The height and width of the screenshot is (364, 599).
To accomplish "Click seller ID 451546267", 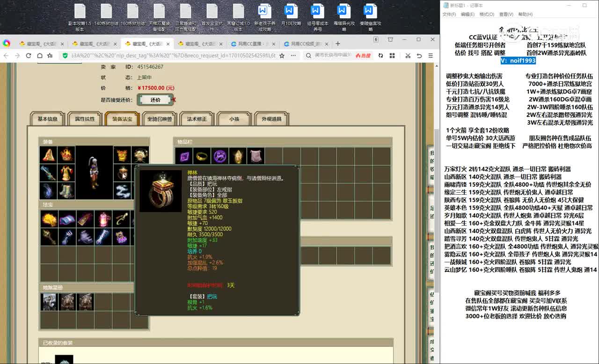I will pyautogui.click(x=150, y=67).
